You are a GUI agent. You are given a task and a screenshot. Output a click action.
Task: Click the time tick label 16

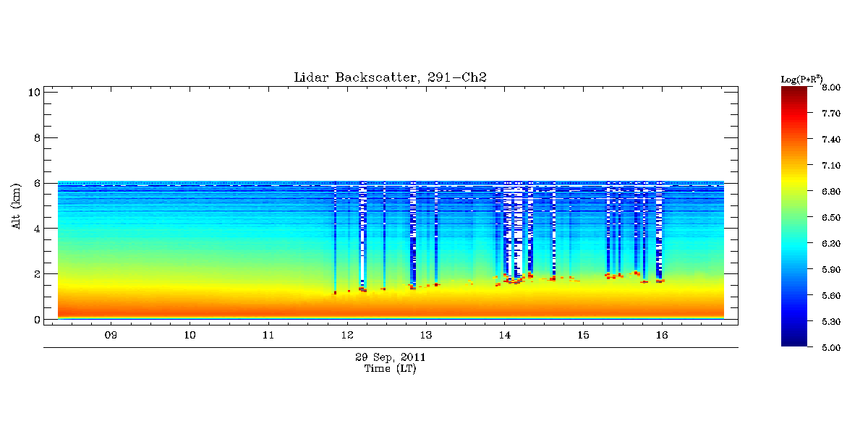(662, 335)
